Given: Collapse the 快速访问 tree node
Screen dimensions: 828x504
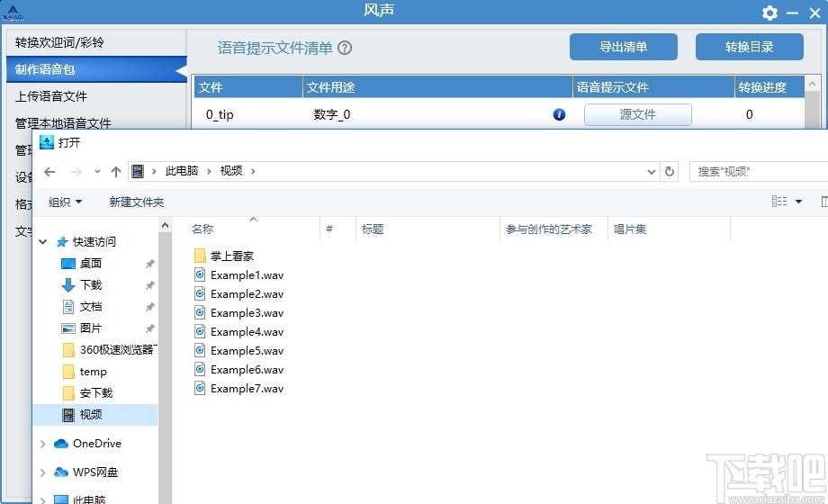Looking at the screenshot, I should pyautogui.click(x=43, y=242).
